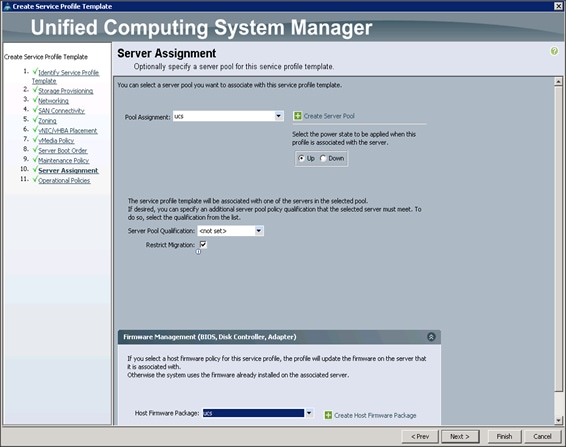Collapse the Firmware Management section chevron
Image resolution: width=566 pixels, height=447 pixels.
[431, 337]
